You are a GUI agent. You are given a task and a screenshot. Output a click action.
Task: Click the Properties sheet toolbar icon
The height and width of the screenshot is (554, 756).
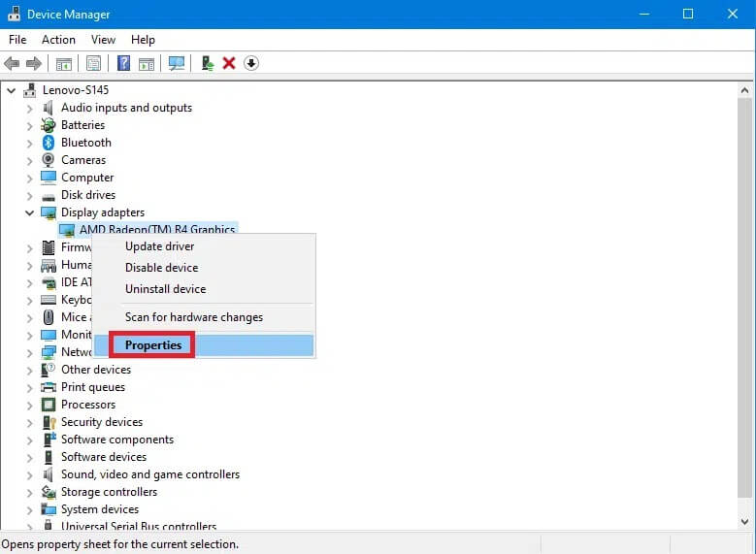tap(93, 64)
